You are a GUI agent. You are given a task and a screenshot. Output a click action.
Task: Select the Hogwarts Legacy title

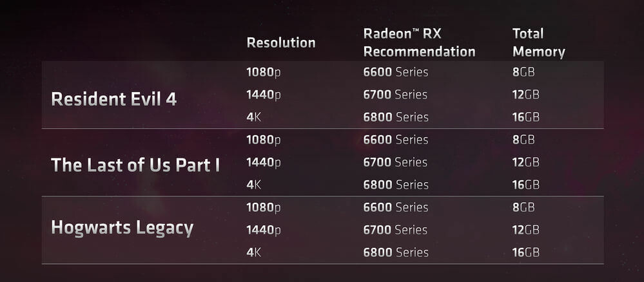pos(122,229)
